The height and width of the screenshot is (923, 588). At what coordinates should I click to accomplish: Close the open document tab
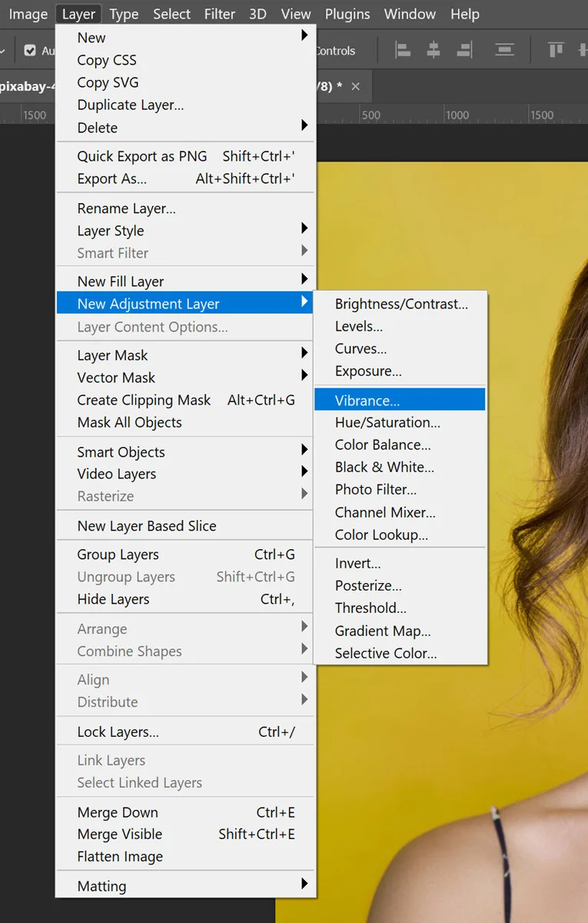coord(355,86)
